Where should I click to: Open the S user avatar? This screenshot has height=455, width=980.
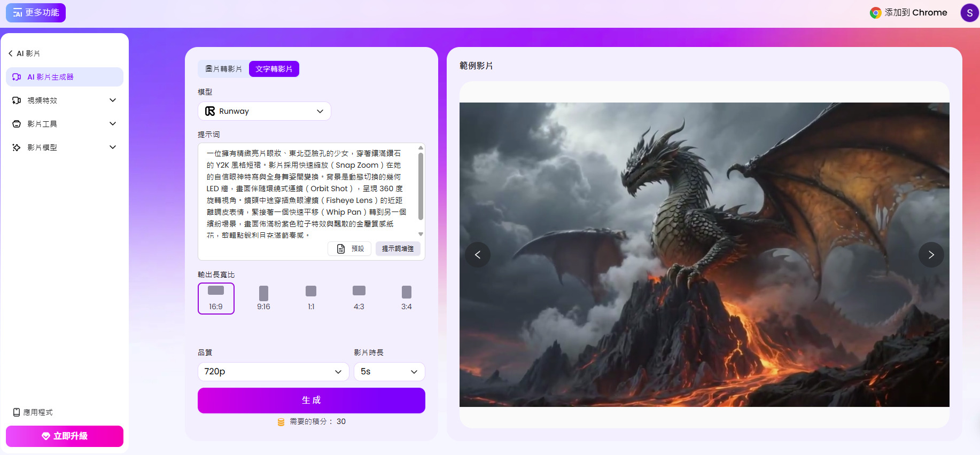pos(969,13)
